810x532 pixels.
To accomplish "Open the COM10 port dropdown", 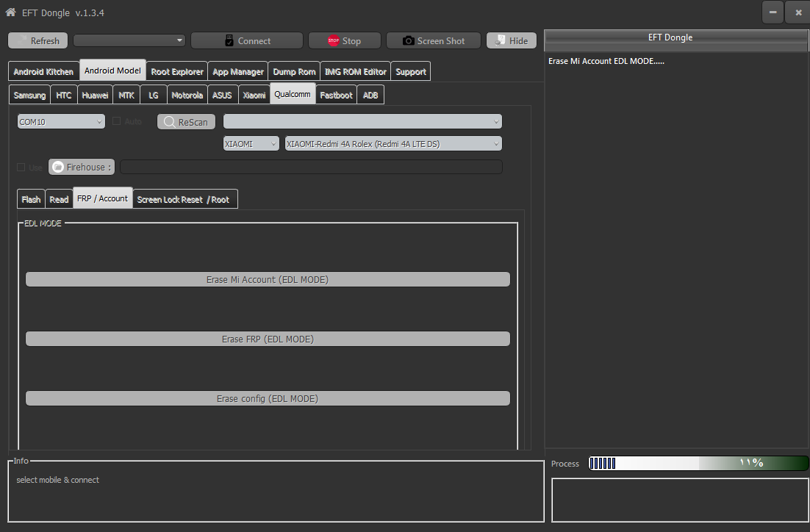I will (x=61, y=121).
